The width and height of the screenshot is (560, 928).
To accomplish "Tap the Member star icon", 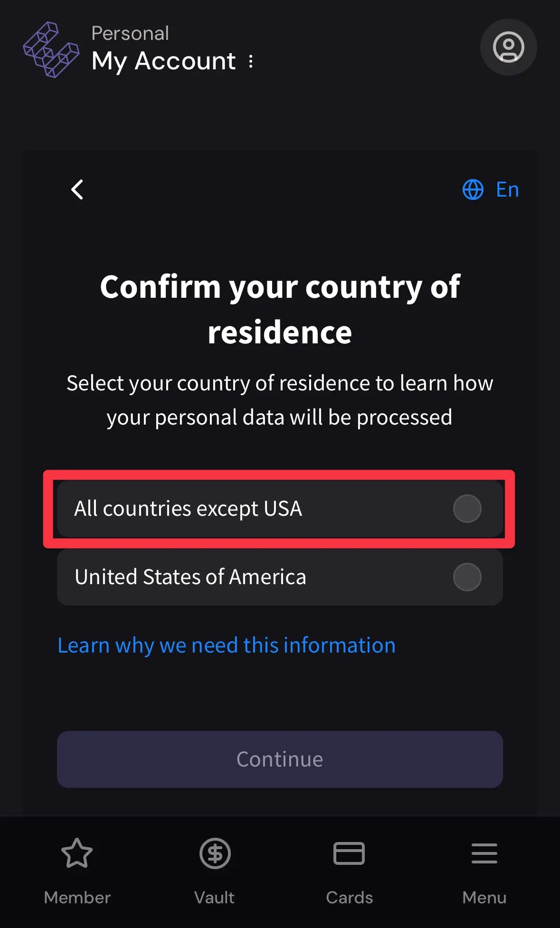I will 77,853.
